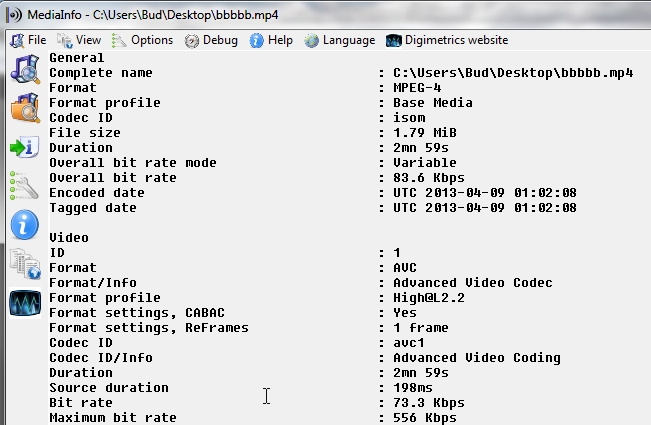Click the Maximum bit rate label
The height and width of the screenshot is (425, 651).
pyautogui.click(x=113, y=418)
